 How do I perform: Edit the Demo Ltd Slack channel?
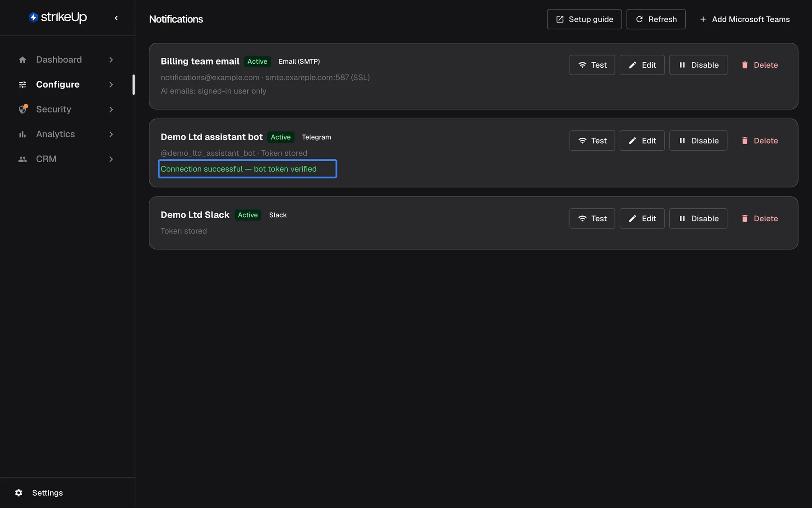[x=642, y=219]
